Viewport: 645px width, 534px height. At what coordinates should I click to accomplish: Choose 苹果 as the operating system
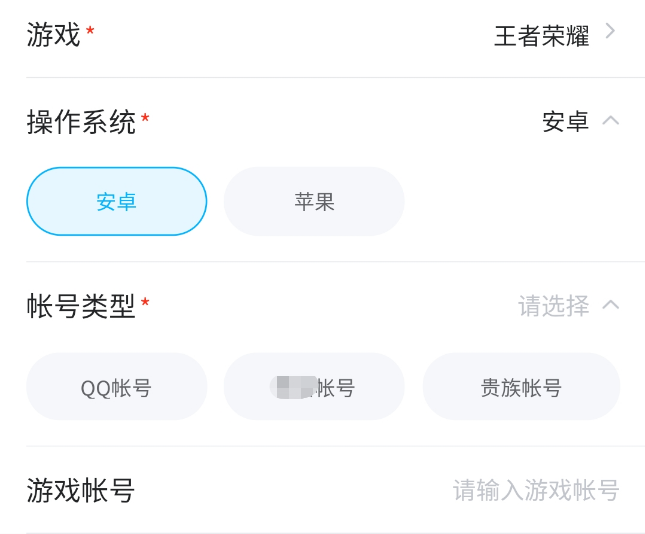314,201
